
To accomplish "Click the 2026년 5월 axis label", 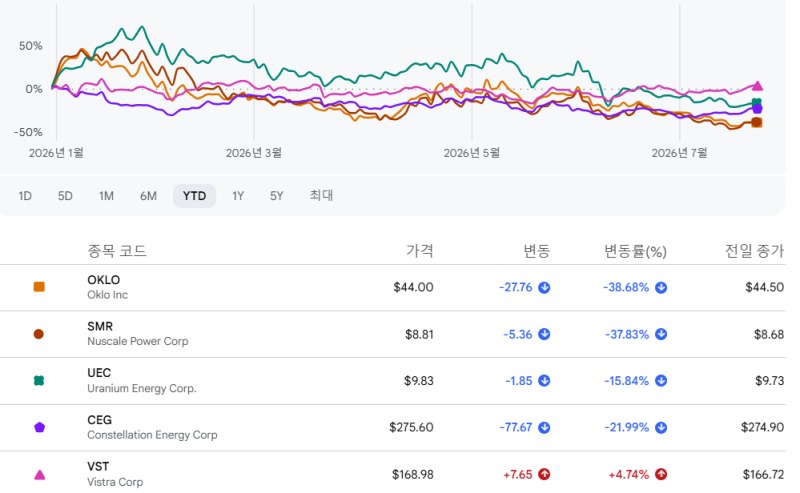I will pos(471,153).
